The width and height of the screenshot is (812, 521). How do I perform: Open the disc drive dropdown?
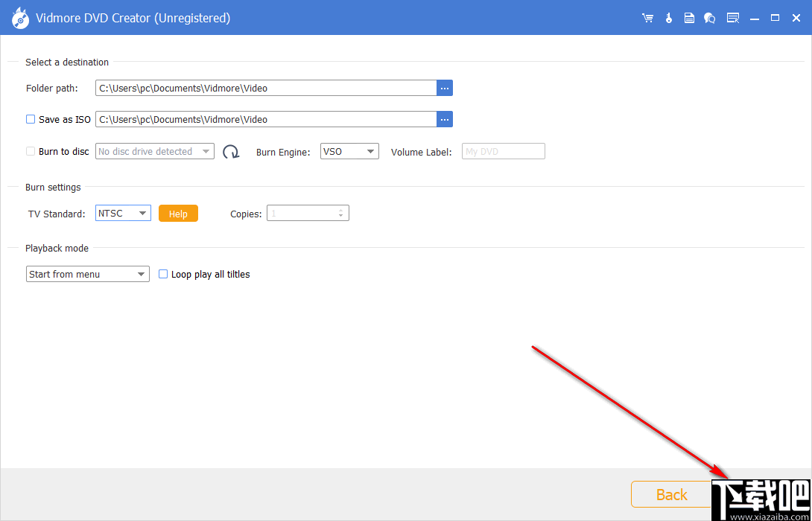(x=155, y=151)
